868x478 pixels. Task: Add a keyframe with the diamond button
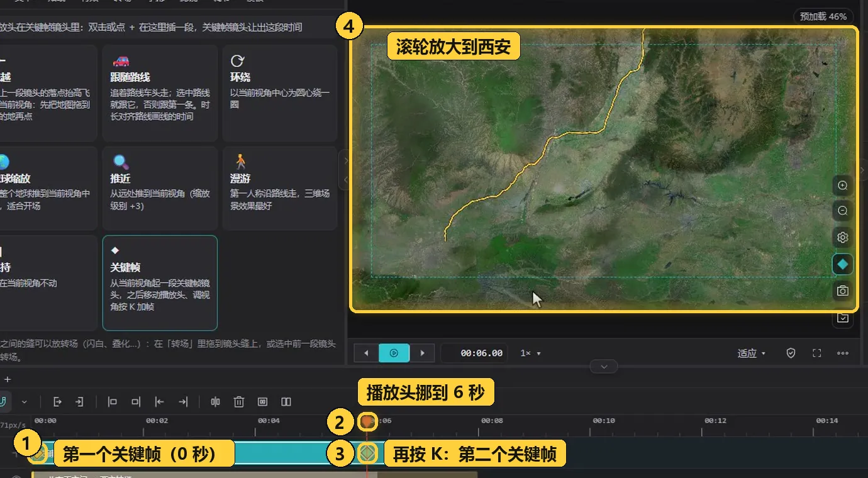[843, 264]
